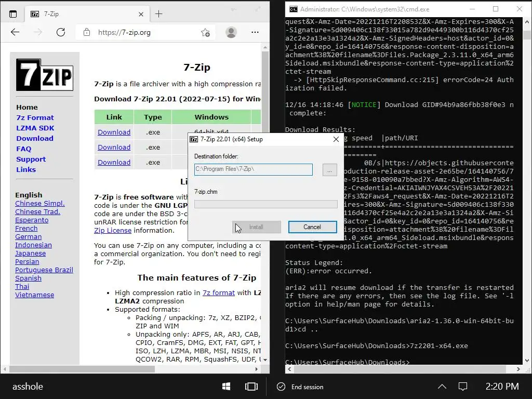Open Download in the site menu

pyautogui.click(x=35, y=138)
